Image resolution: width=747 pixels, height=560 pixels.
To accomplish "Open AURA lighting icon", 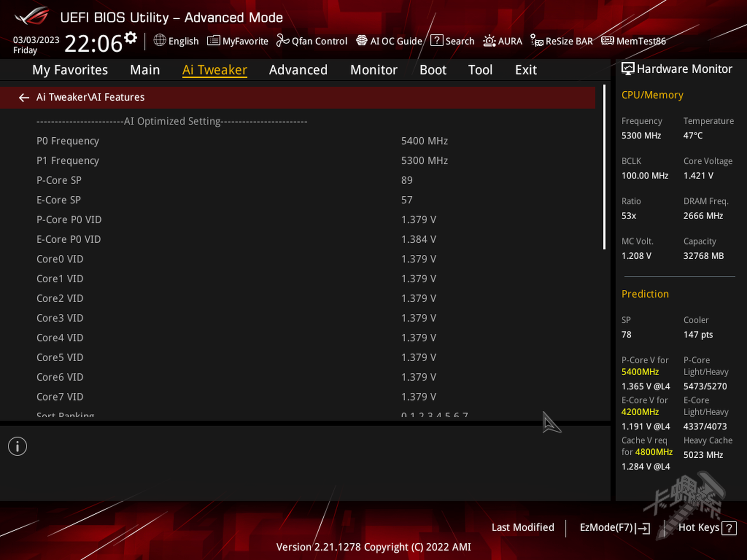I will [x=489, y=40].
